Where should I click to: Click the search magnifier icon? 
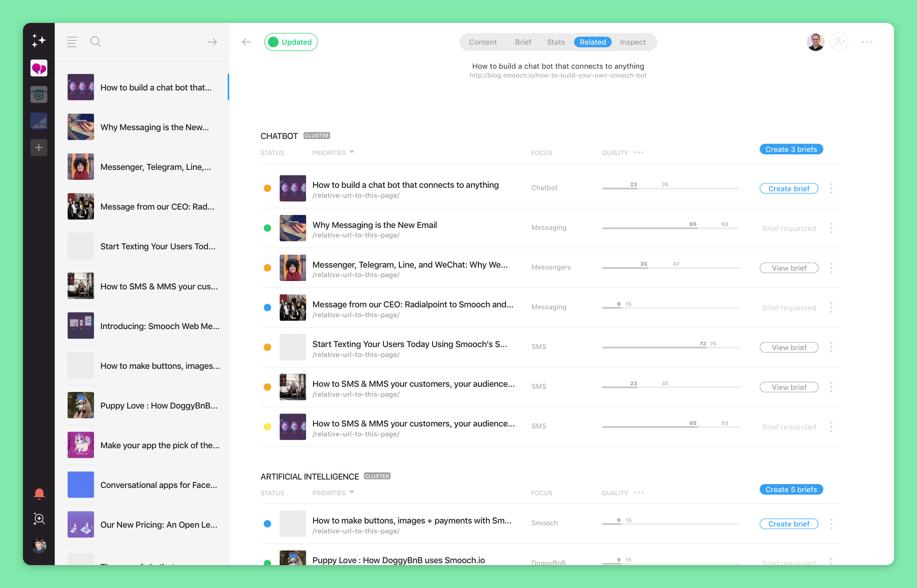point(96,42)
